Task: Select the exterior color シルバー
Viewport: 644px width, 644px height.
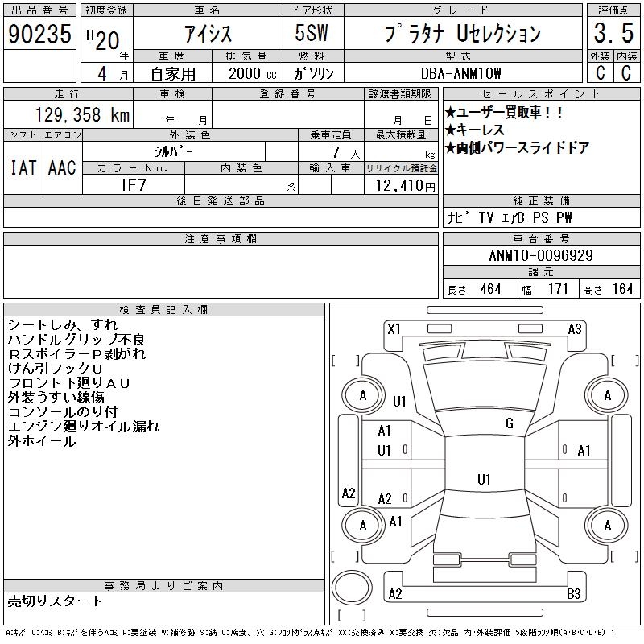Action: [x=173, y=151]
